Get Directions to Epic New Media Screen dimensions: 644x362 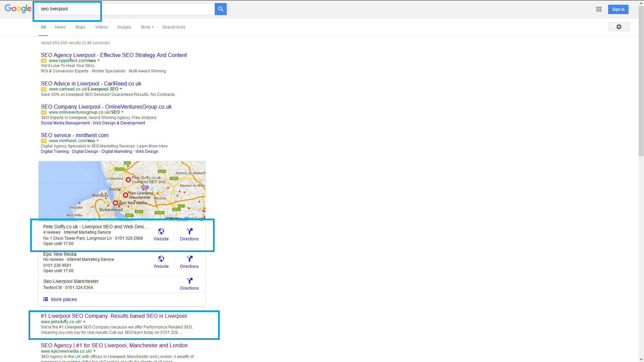point(189,262)
